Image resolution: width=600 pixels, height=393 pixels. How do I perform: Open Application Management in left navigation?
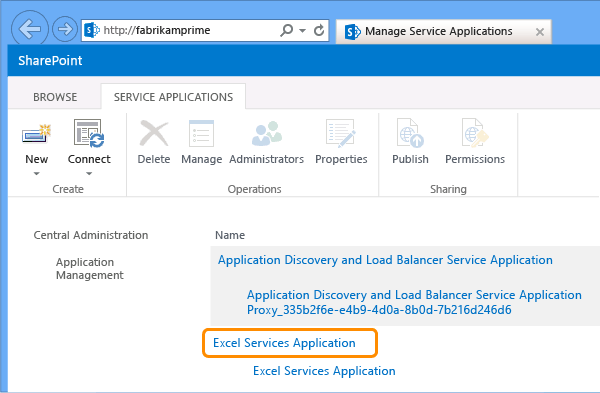point(90,269)
